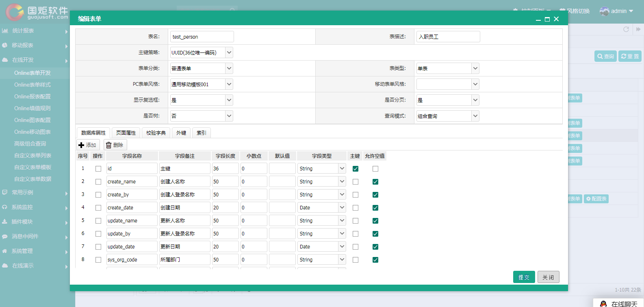Viewport: 644px width, 307px height.
Task: Select the row checkbox for update_by
Action: click(x=98, y=234)
